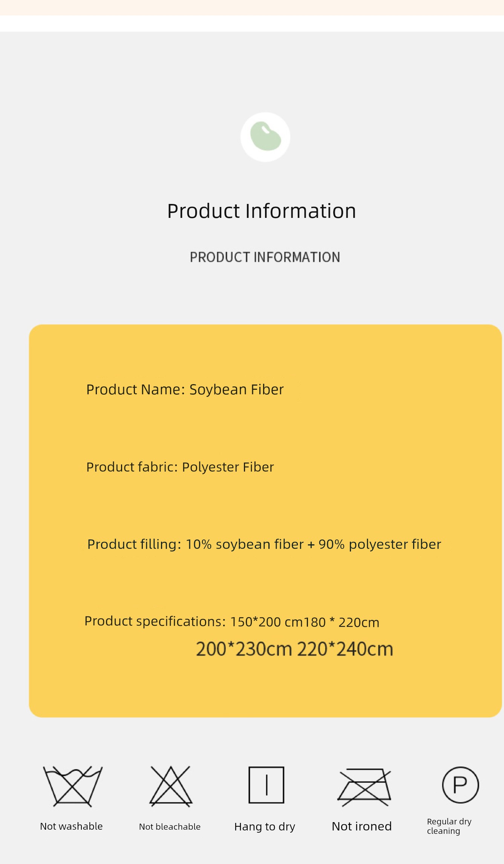
Task: Click the '90% polyester fiber' text
Action: coord(380,544)
